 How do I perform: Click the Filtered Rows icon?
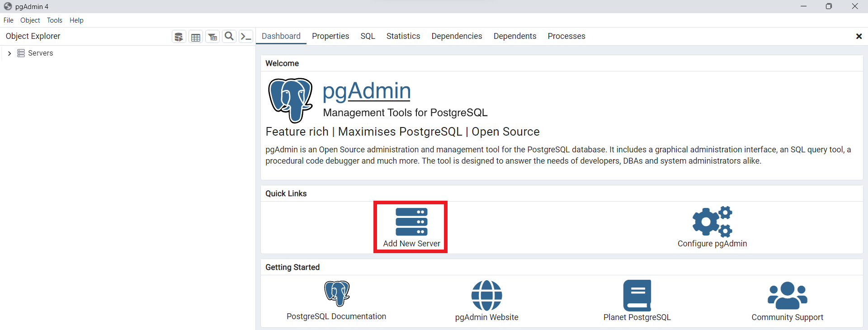212,37
